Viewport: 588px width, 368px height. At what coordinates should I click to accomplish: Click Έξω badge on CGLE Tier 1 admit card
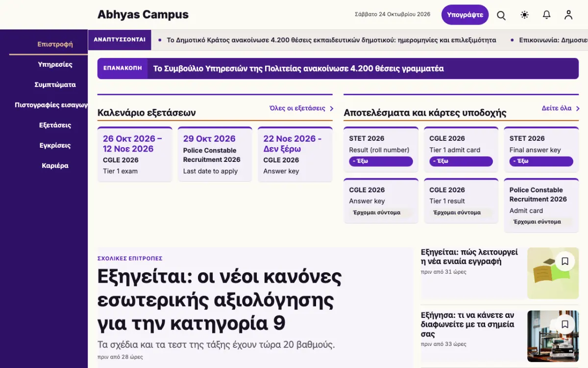click(x=461, y=161)
